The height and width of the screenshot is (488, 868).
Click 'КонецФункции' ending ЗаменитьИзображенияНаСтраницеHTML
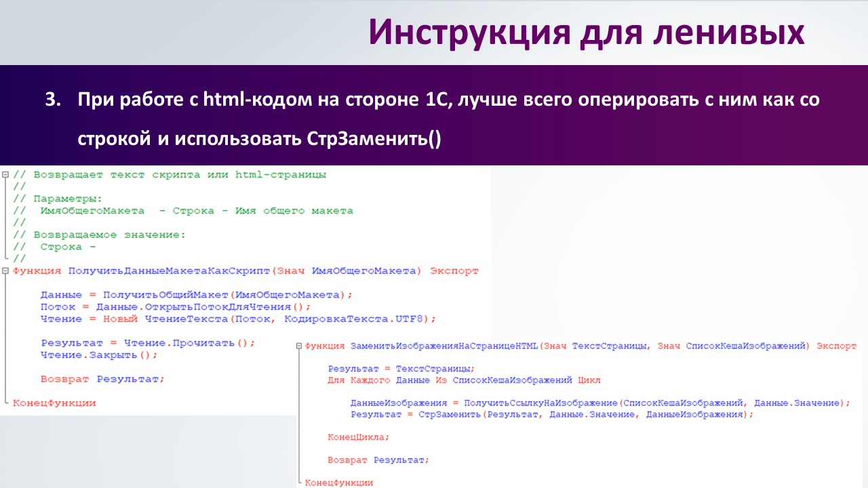coord(339,483)
